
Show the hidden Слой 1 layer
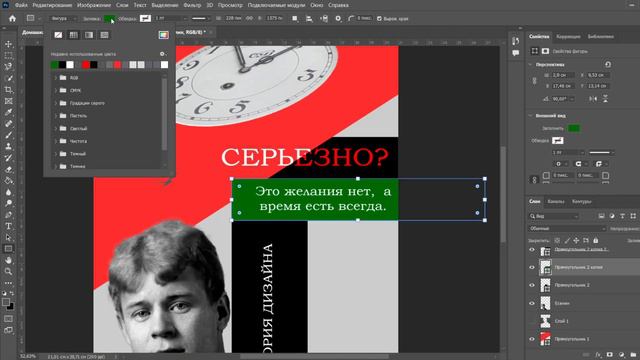[x=531, y=321]
